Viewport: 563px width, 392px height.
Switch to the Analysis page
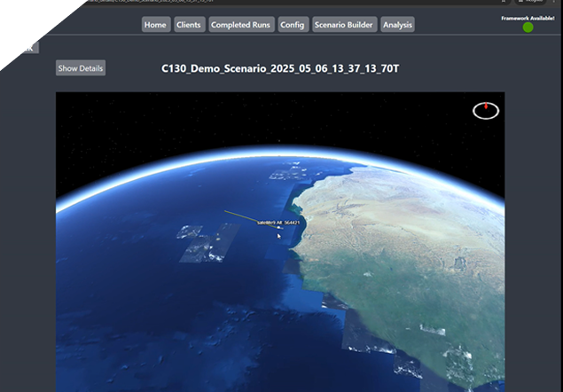(397, 25)
